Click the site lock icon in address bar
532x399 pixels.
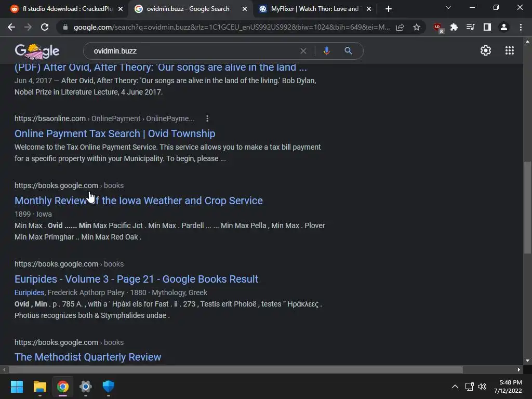pyautogui.click(x=65, y=27)
